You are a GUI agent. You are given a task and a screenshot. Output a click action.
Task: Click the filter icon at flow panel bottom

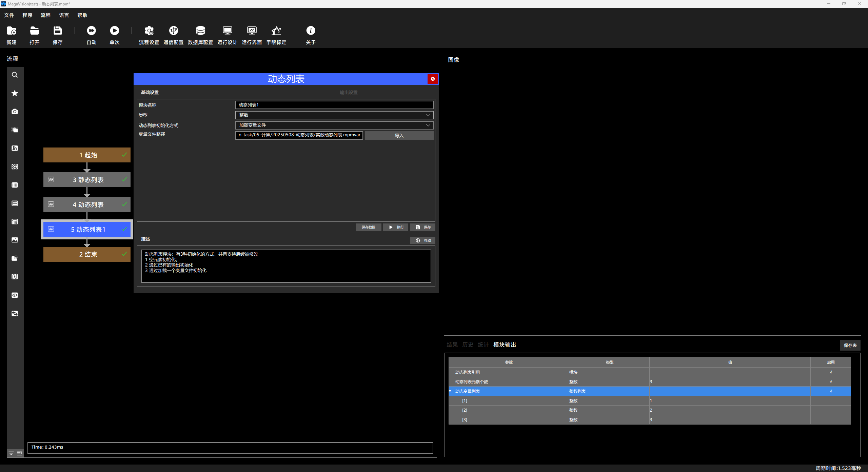pos(11,453)
